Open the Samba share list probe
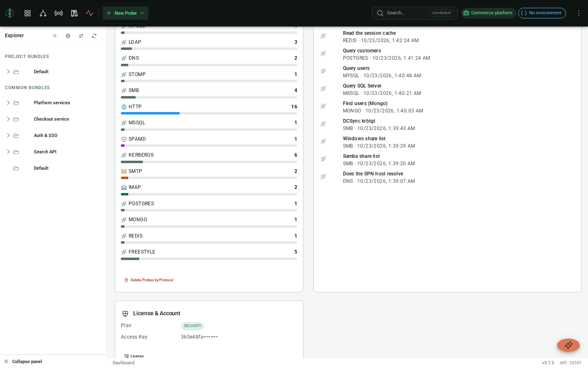Image resolution: width=588 pixels, height=368 pixels. click(447, 160)
